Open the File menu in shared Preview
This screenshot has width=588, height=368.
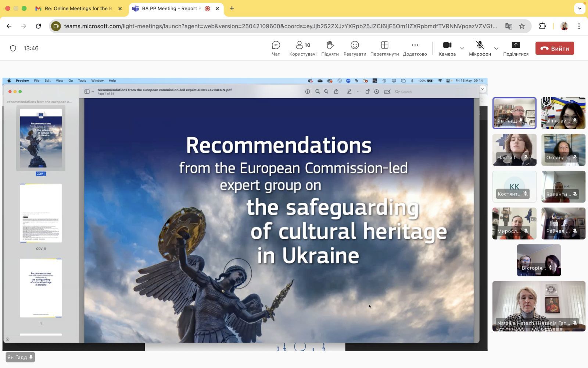[x=37, y=81]
